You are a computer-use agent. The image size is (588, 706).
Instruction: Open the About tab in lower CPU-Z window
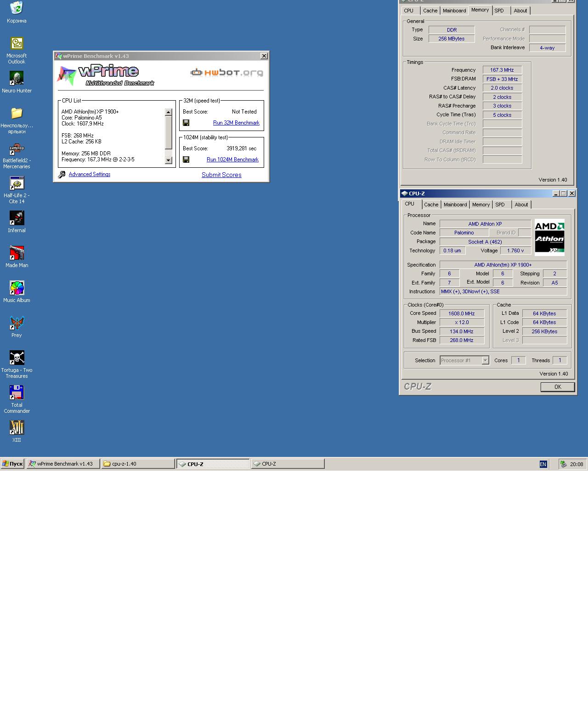[521, 205]
